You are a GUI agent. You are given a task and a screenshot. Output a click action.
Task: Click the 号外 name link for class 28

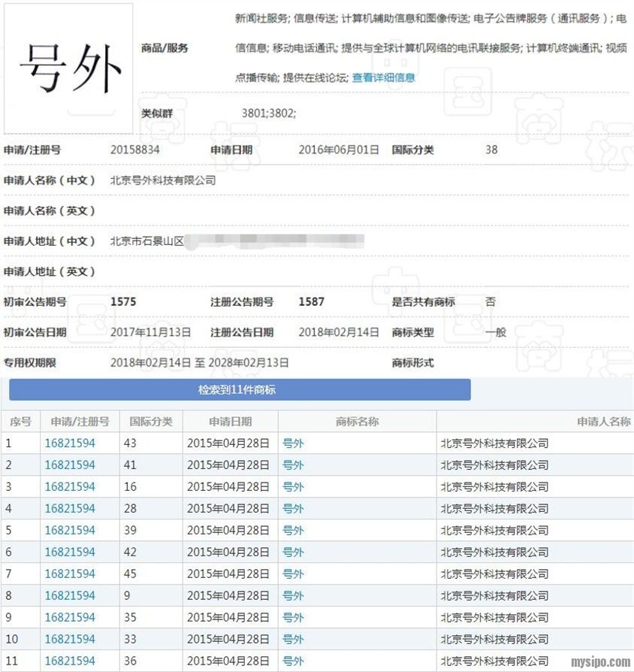pos(293,509)
